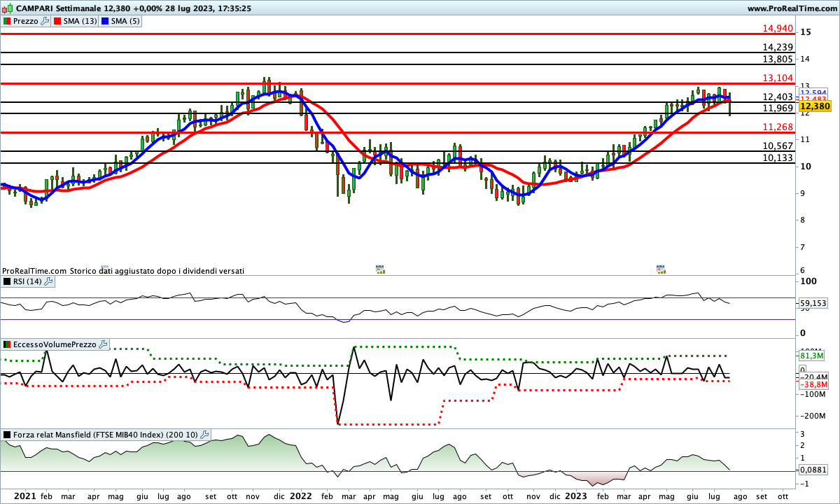Click the 14,940 resistance level label
The width and height of the screenshot is (840, 504).
[x=778, y=29]
